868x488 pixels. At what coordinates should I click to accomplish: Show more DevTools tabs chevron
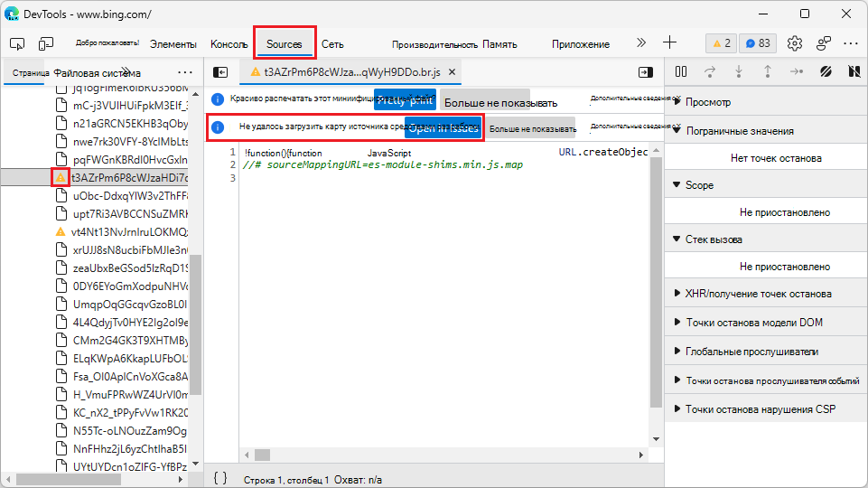(641, 42)
